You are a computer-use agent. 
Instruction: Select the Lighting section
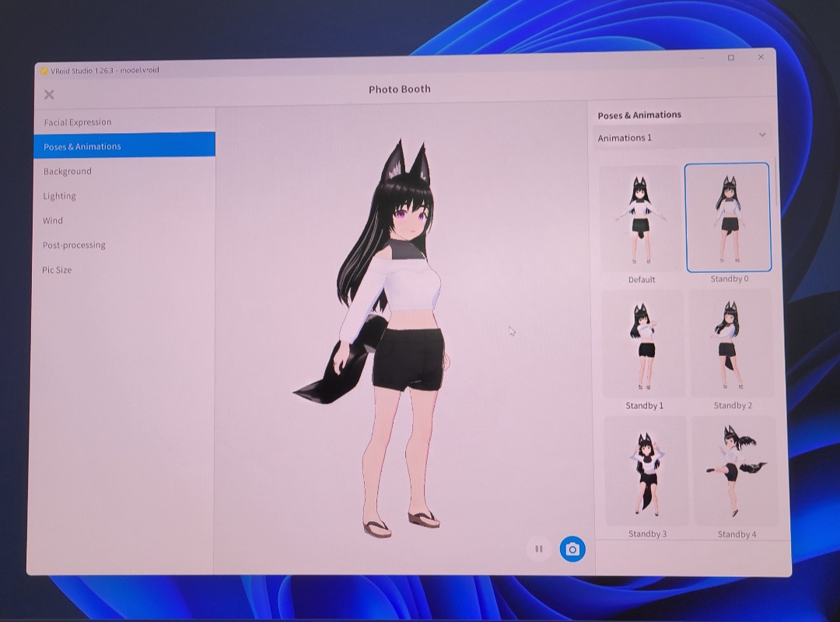tap(61, 195)
